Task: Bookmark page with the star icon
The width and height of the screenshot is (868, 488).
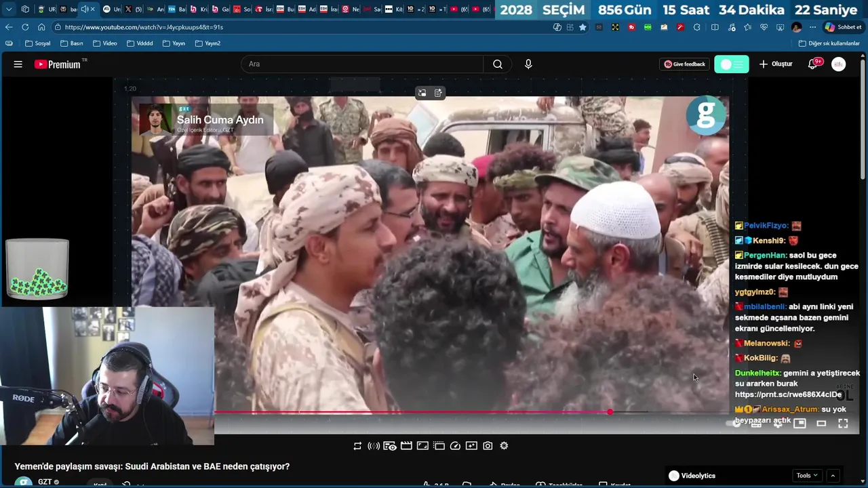Action: click(x=583, y=27)
